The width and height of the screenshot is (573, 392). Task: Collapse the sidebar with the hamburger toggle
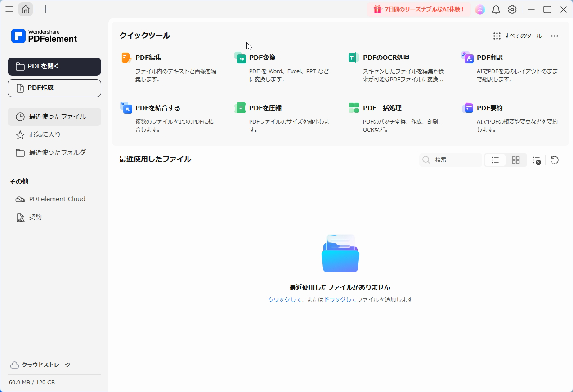pos(9,9)
